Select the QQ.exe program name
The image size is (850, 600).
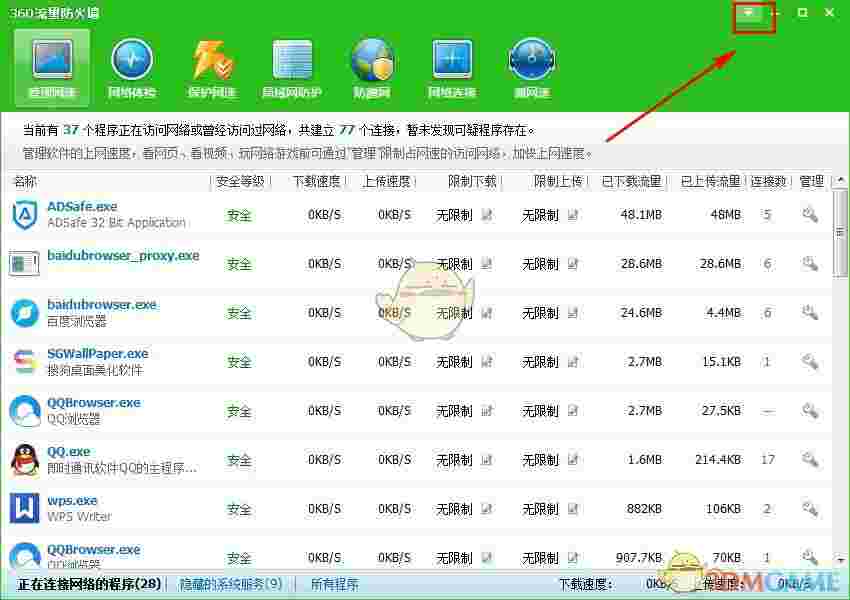(68, 451)
